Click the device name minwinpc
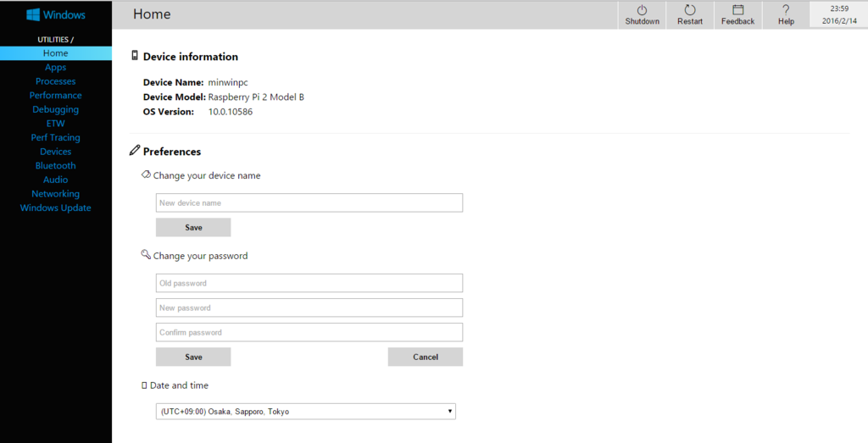Image resolution: width=868 pixels, height=443 pixels. click(228, 82)
